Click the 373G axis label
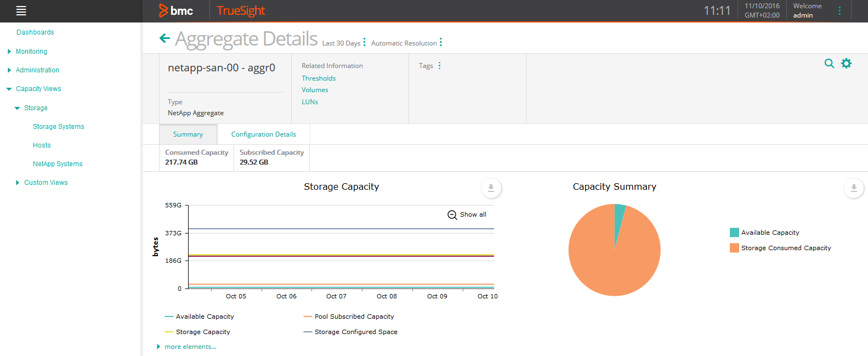 point(173,233)
